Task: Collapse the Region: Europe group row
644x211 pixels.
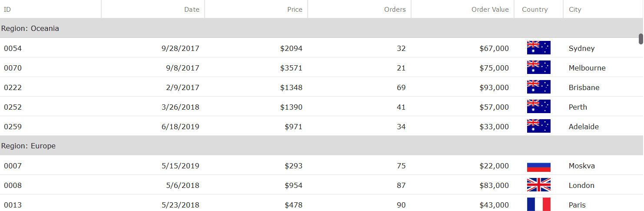Action: click(x=28, y=146)
